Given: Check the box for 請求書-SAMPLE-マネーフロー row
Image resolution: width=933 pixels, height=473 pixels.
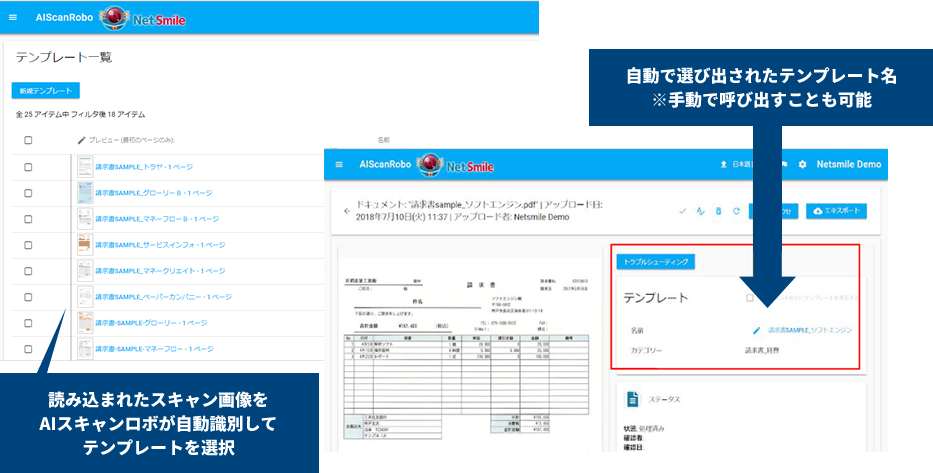Looking at the screenshot, I should (28, 349).
